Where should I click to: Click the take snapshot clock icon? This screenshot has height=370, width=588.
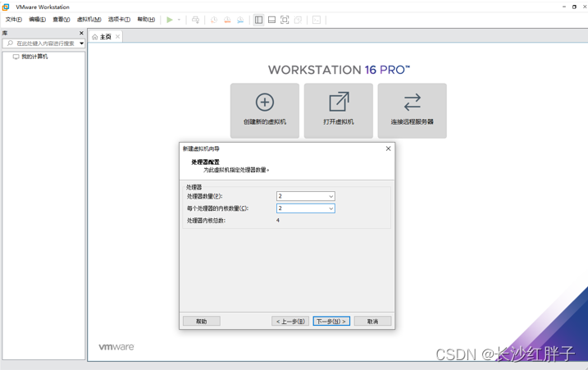click(214, 20)
